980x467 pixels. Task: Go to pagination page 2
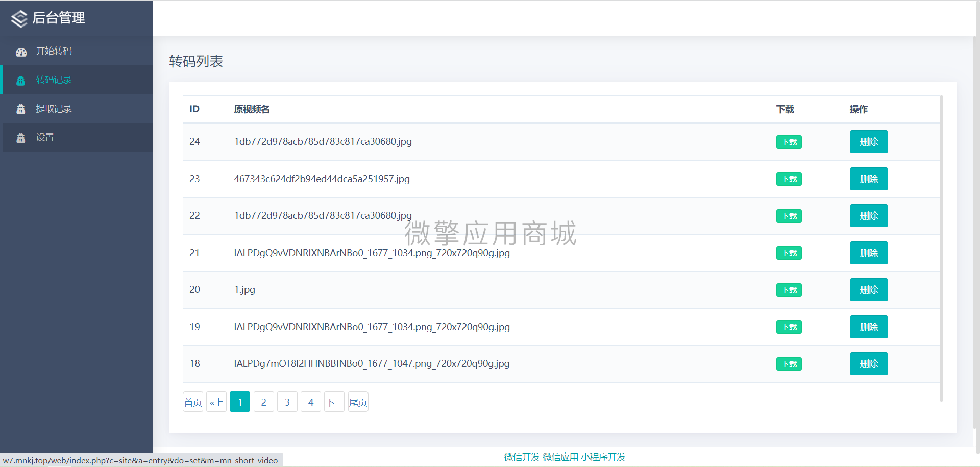click(264, 402)
